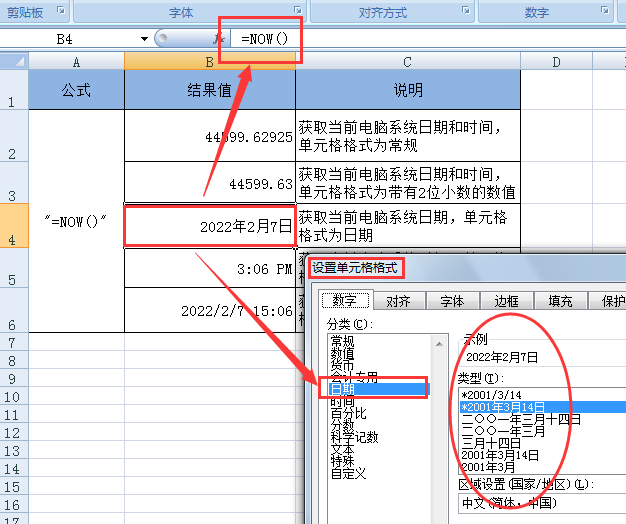
Task: Click cell with value 44599.63
Action: point(210,183)
